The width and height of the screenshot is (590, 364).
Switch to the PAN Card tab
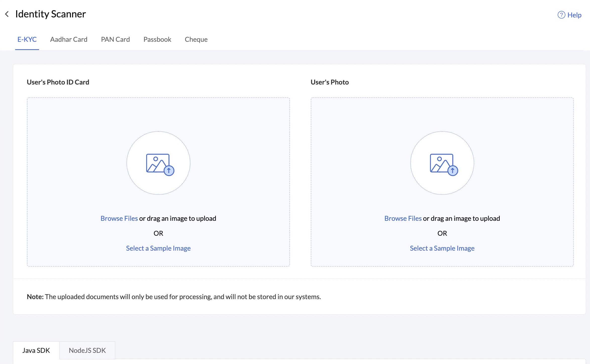[115, 39]
